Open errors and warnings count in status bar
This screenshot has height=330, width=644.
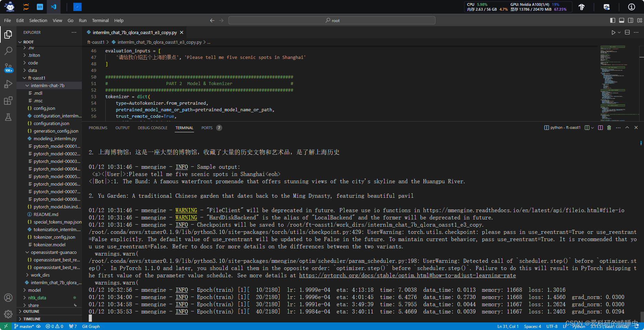pos(54,326)
